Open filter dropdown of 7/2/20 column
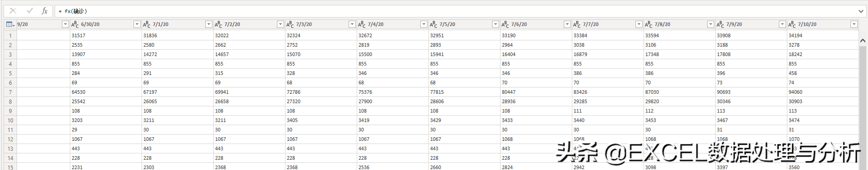The height and width of the screenshot is (170, 868). tap(281, 24)
